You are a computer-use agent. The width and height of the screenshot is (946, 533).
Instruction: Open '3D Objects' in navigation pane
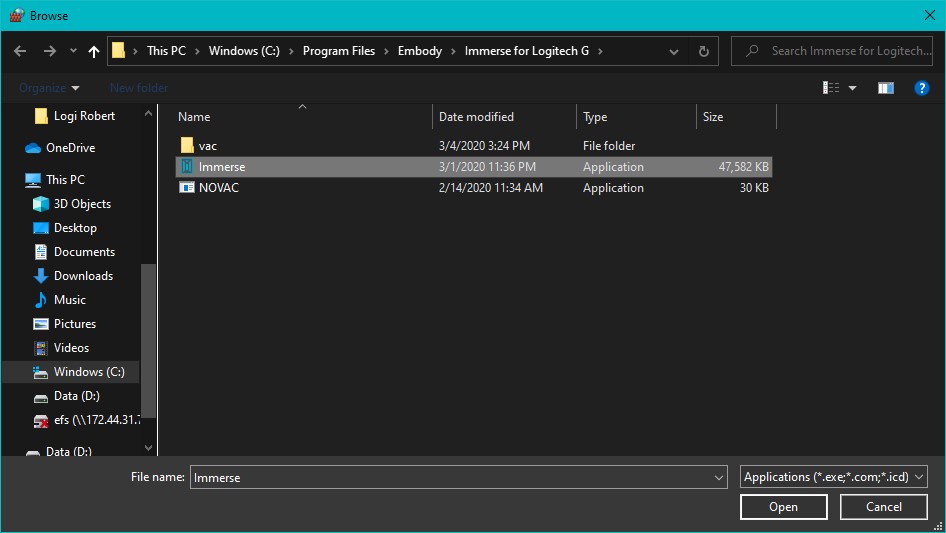pyautogui.click(x=82, y=204)
